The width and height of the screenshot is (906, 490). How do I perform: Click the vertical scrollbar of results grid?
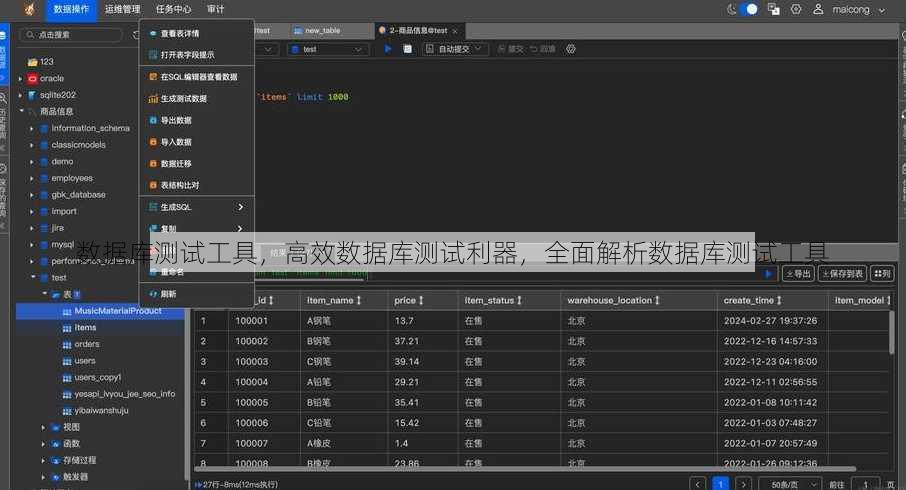click(x=892, y=331)
